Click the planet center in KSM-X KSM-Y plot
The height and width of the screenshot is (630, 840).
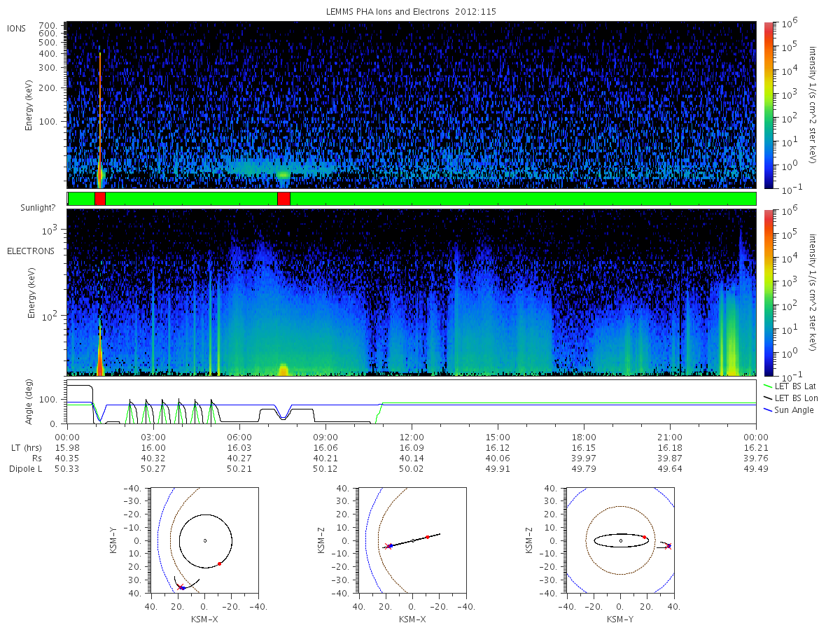(x=205, y=540)
